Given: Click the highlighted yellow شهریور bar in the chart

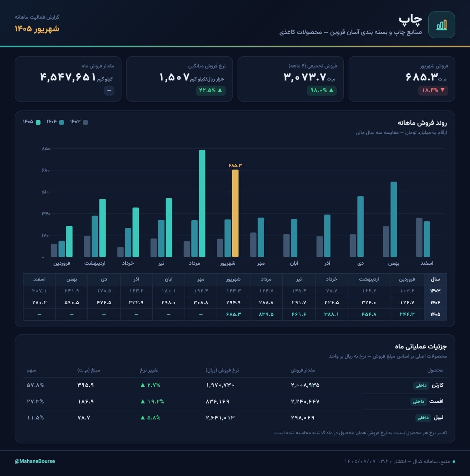Looking at the screenshot, I should coord(235,213).
